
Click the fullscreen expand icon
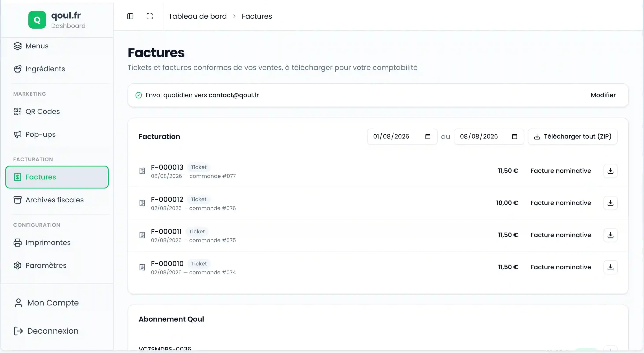pyautogui.click(x=149, y=16)
